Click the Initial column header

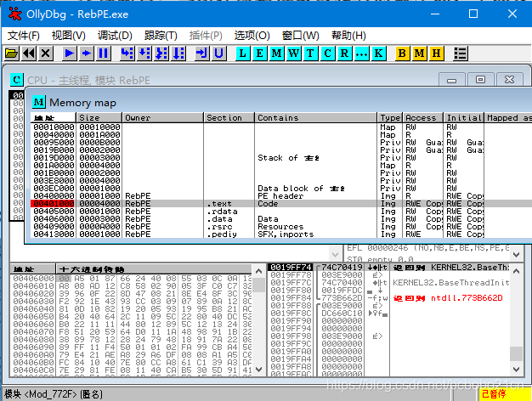463,118
